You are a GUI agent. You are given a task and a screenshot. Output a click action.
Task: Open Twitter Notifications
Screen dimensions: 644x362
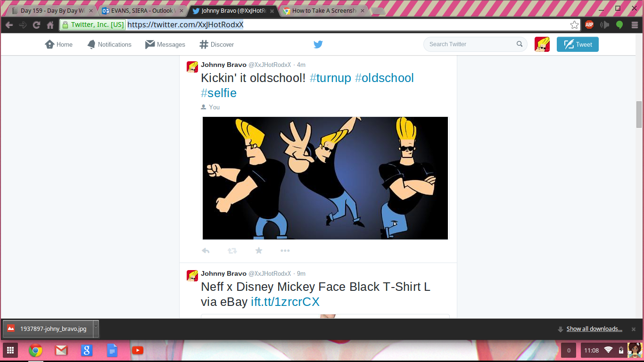pos(109,44)
